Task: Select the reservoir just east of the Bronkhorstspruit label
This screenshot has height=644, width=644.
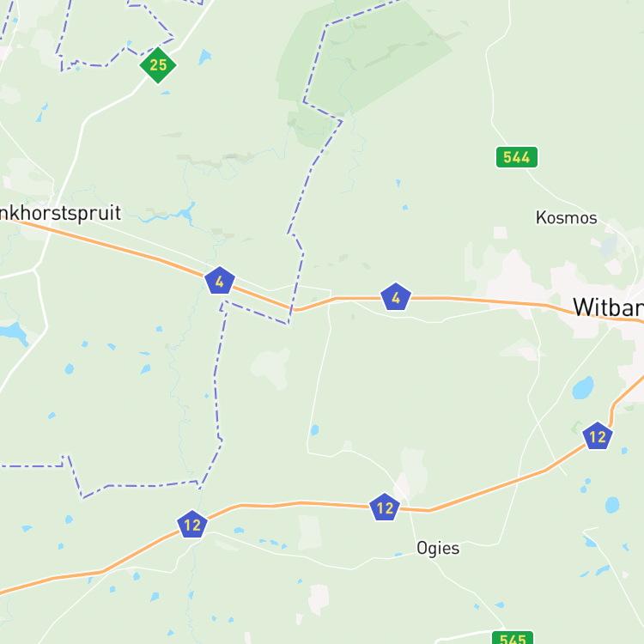Action: point(187,213)
